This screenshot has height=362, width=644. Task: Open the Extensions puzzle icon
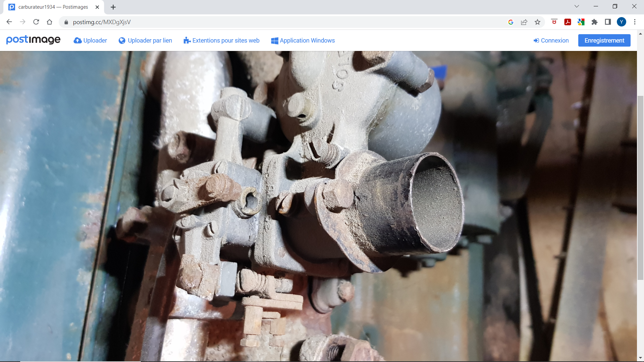pyautogui.click(x=594, y=22)
